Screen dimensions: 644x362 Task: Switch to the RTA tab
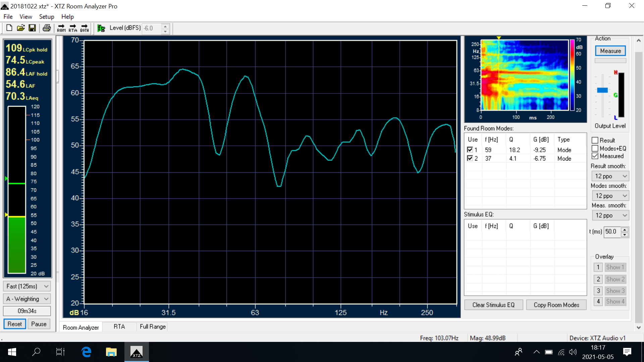[x=119, y=327]
